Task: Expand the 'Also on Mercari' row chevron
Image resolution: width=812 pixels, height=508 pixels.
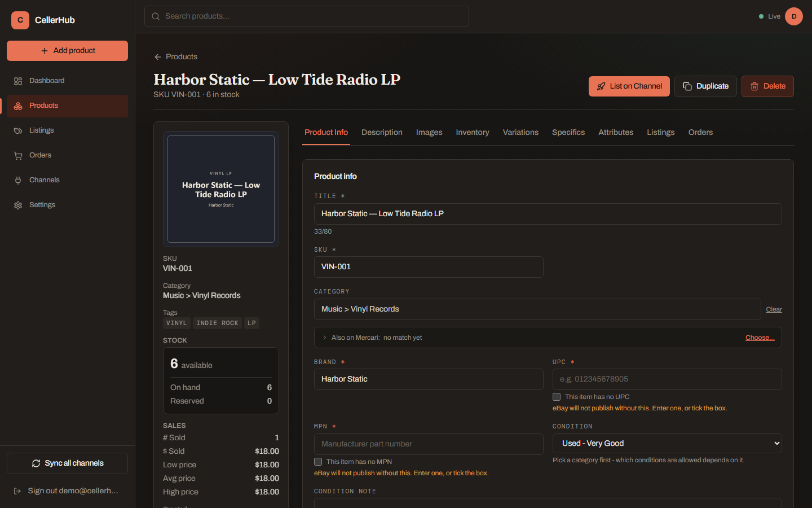Action: pyautogui.click(x=325, y=338)
